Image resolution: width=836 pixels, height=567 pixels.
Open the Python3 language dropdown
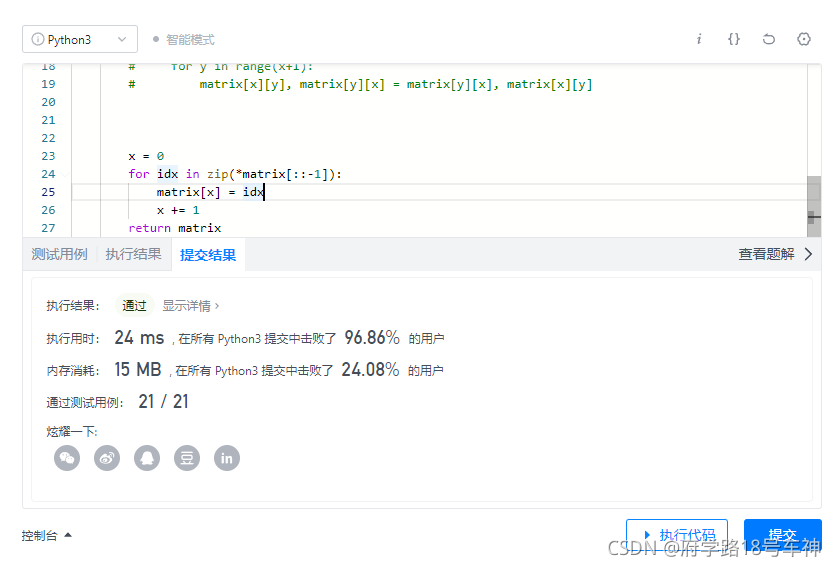pos(80,39)
